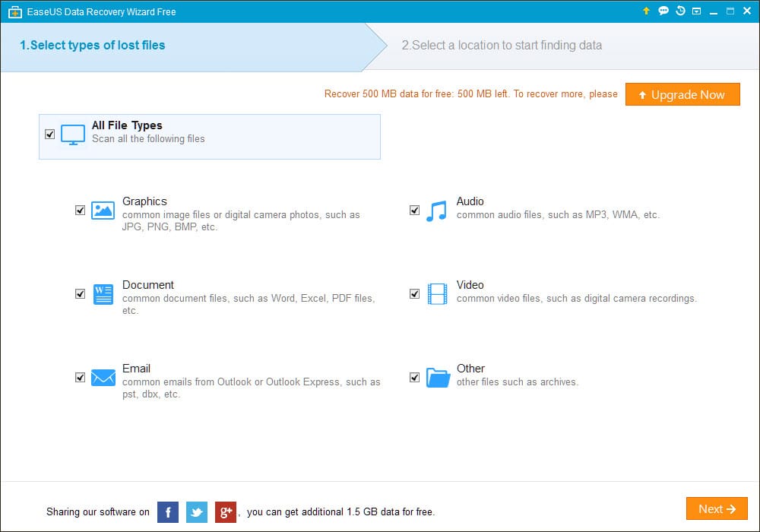The image size is (760, 532).
Task: Proceed with the Next button
Action: pos(717,508)
